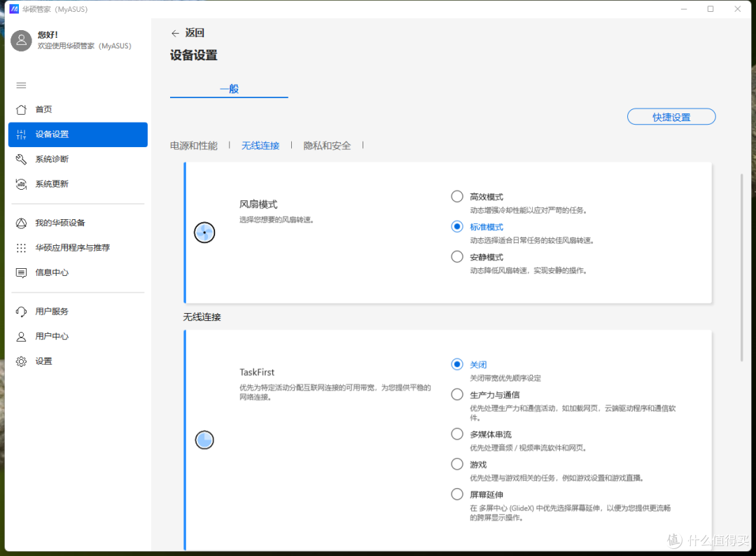Open 信息中心 in the sidebar
This screenshot has height=556, width=756.
click(78, 273)
